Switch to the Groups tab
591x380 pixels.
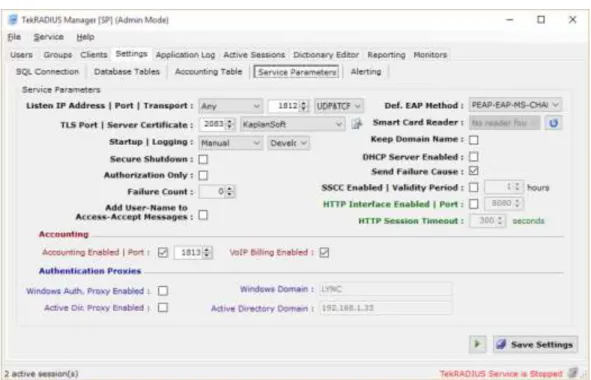(x=58, y=55)
